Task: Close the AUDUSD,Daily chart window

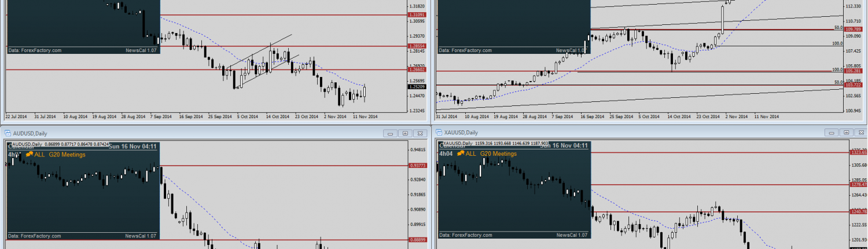Action: pos(419,133)
